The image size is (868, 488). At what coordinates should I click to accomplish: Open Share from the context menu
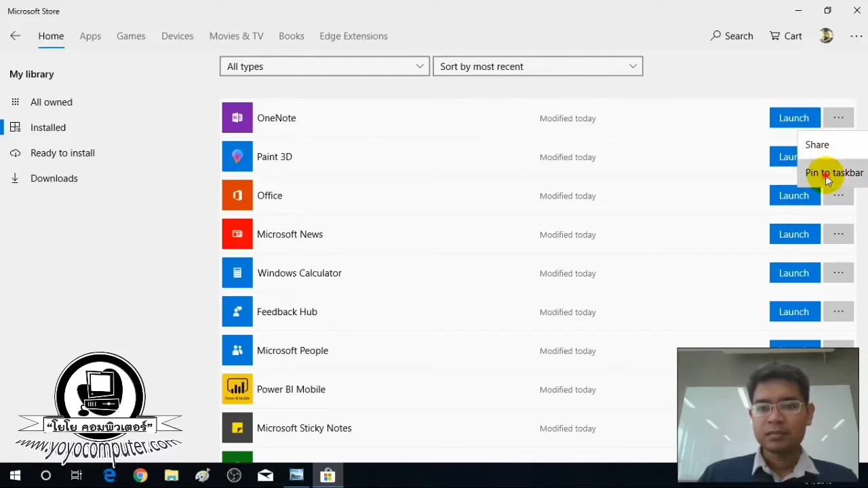(x=817, y=144)
